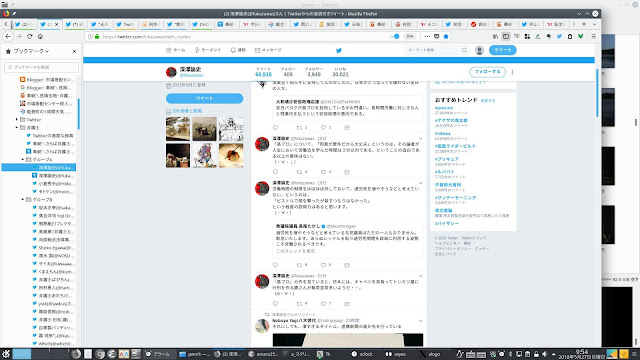Open dropdown chevron on Nobuyo Yagi retweet

[x=420, y=321]
